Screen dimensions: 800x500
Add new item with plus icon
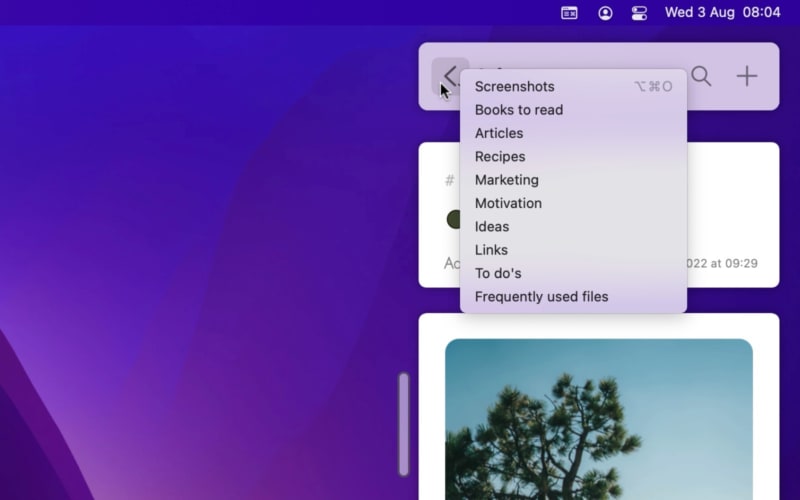747,76
